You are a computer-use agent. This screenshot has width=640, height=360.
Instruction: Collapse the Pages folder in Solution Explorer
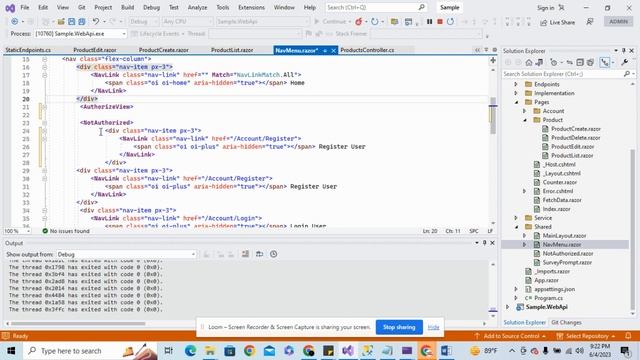(x=517, y=102)
